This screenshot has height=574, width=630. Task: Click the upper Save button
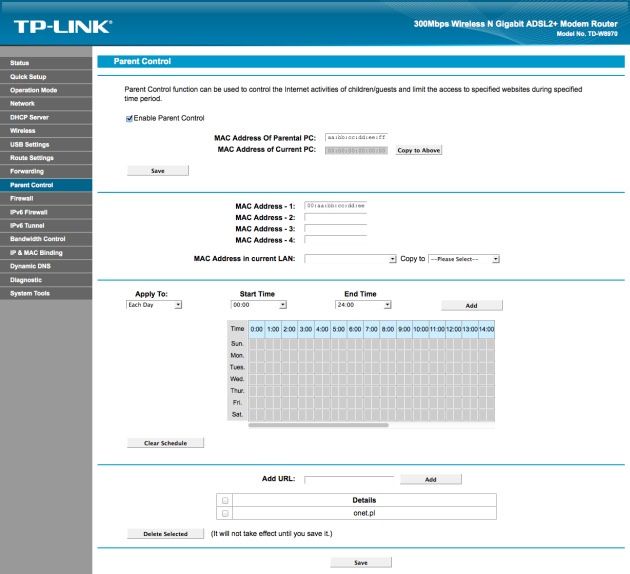(x=158, y=171)
